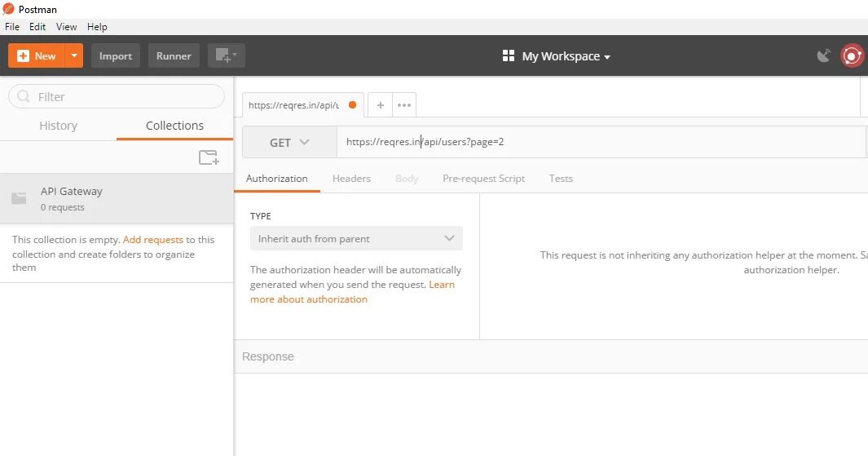The height and width of the screenshot is (456, 868).
Task: Add a new request tab with plus
Action: pos(380,105)
